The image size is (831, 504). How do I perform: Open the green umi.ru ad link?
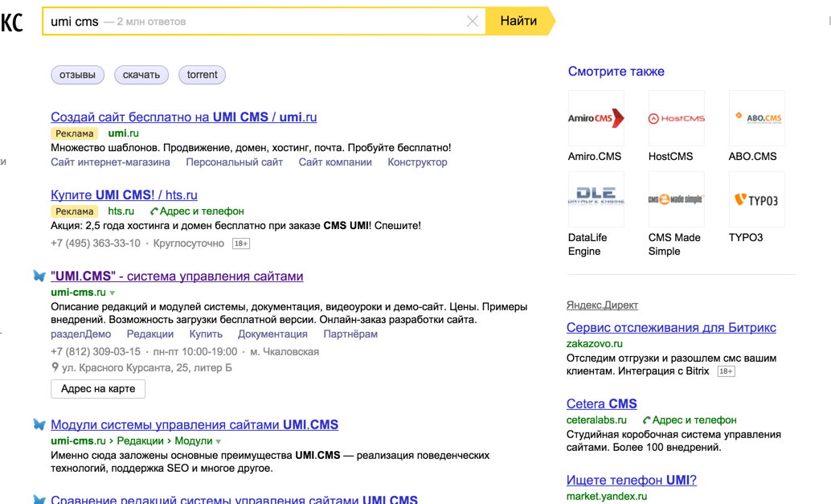tap(124, 133)
